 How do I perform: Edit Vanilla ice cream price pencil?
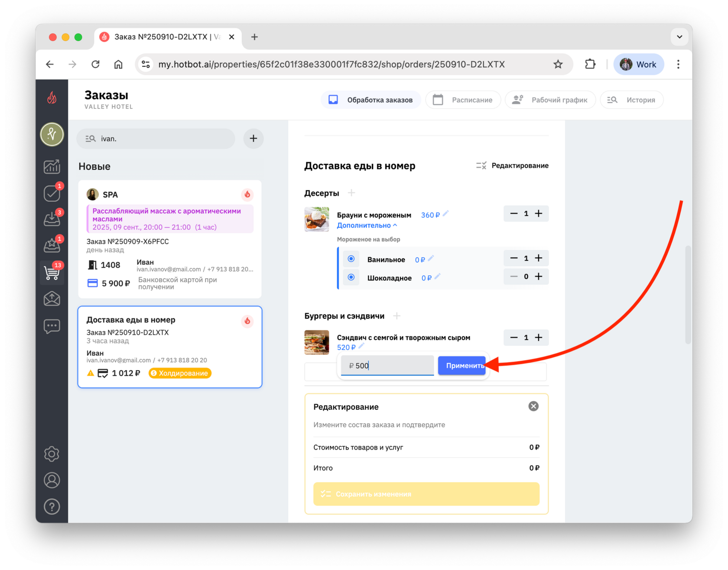point(431,258)
